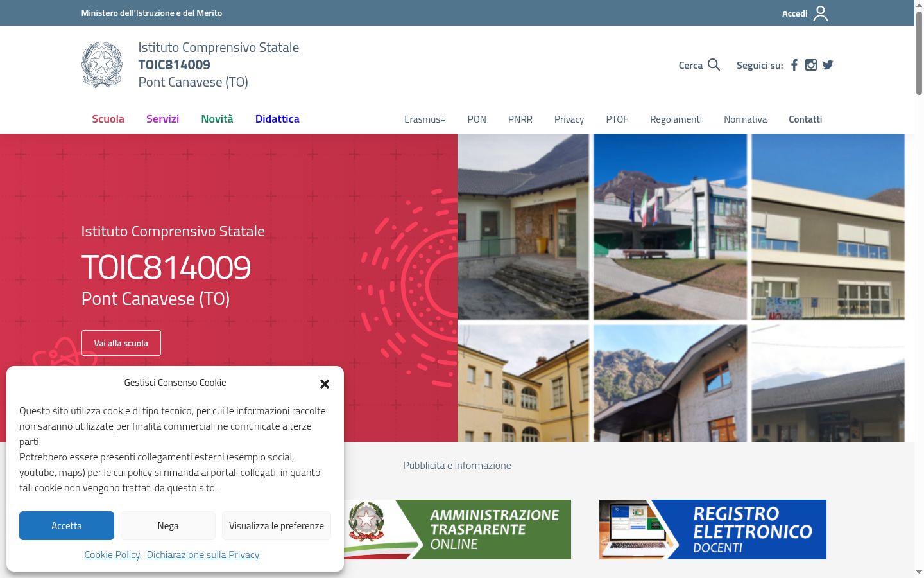Open Visualizza le preferenze cookie options
The height and width of the screenshot is (578, 924).
277,525
